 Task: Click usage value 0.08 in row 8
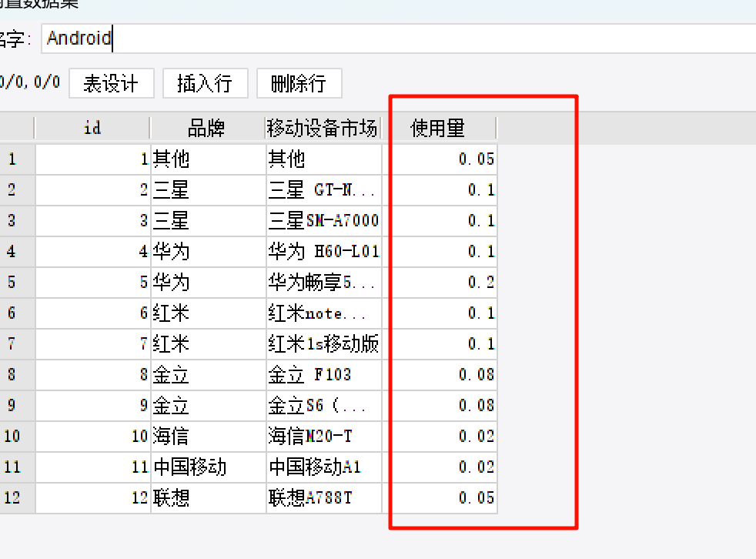440,375
